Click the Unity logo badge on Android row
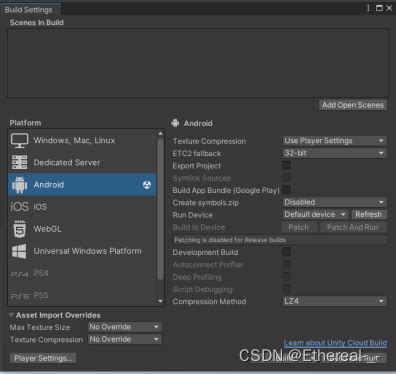The width and height of the screenshot is (396, 374). [x=147, y=185]
